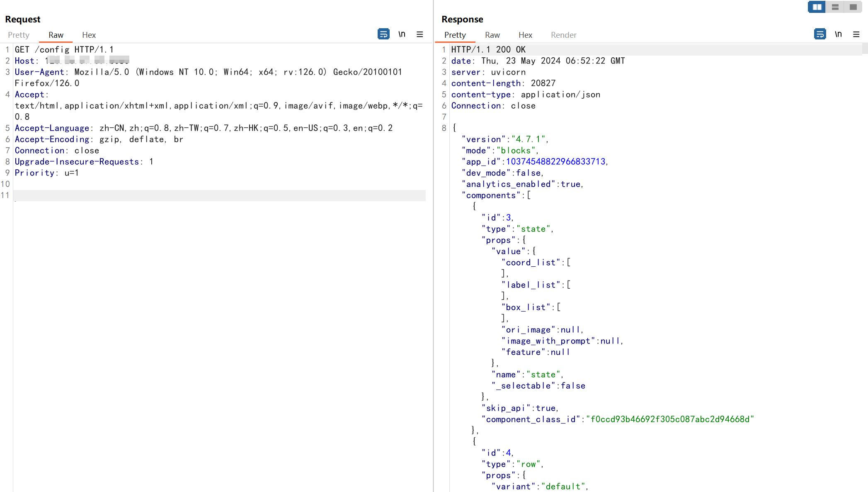Screen dimensions: 868x492
Task: Click the "box_list" key
Action: pos(526,307)
